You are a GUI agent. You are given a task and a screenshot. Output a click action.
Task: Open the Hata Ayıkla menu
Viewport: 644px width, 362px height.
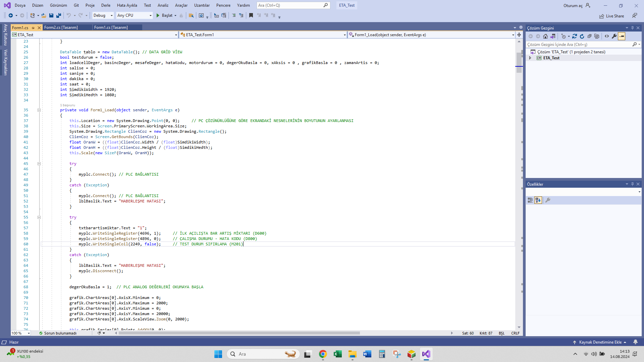[x=127, y=5]
